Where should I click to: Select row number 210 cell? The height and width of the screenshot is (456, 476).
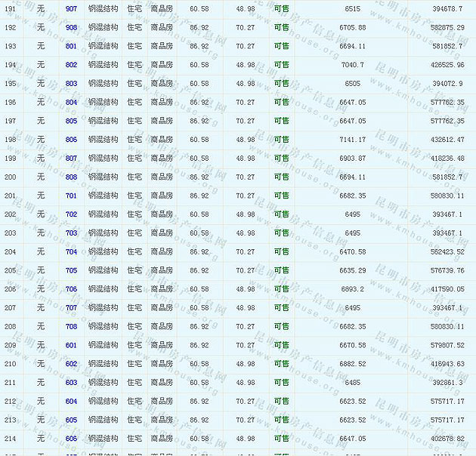point(11,364)
